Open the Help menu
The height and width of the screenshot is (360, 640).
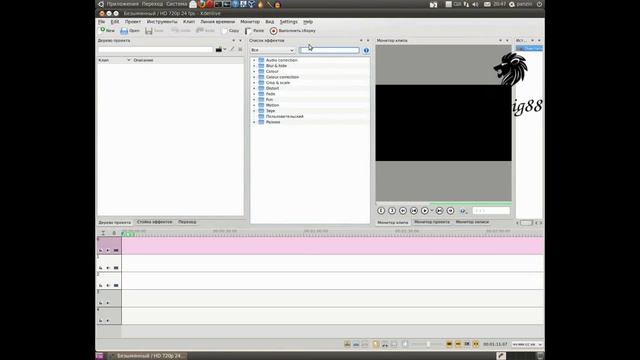point(308,22)
